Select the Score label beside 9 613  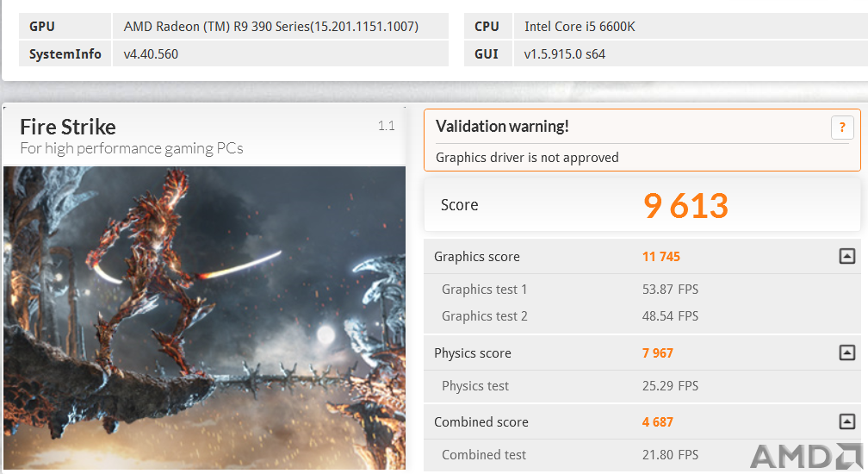click(460, 205)
